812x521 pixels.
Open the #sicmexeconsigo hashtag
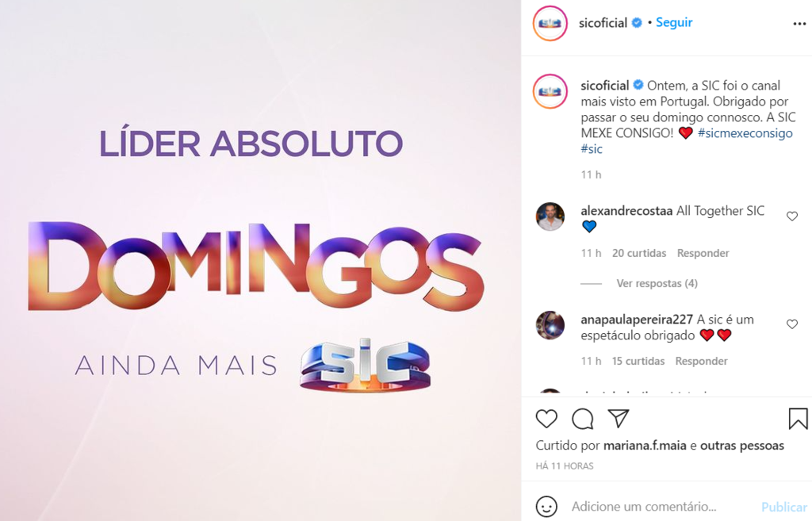coord(745,133)
